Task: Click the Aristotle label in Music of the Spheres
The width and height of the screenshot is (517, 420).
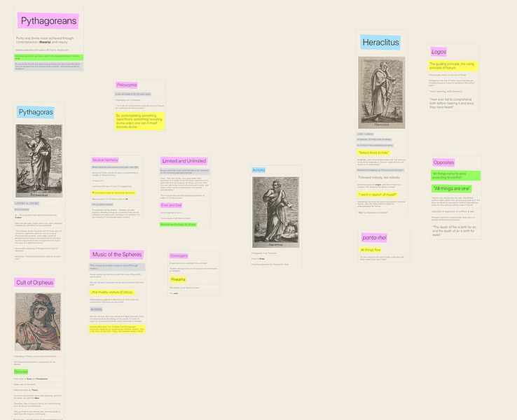Action: point(96,309)
